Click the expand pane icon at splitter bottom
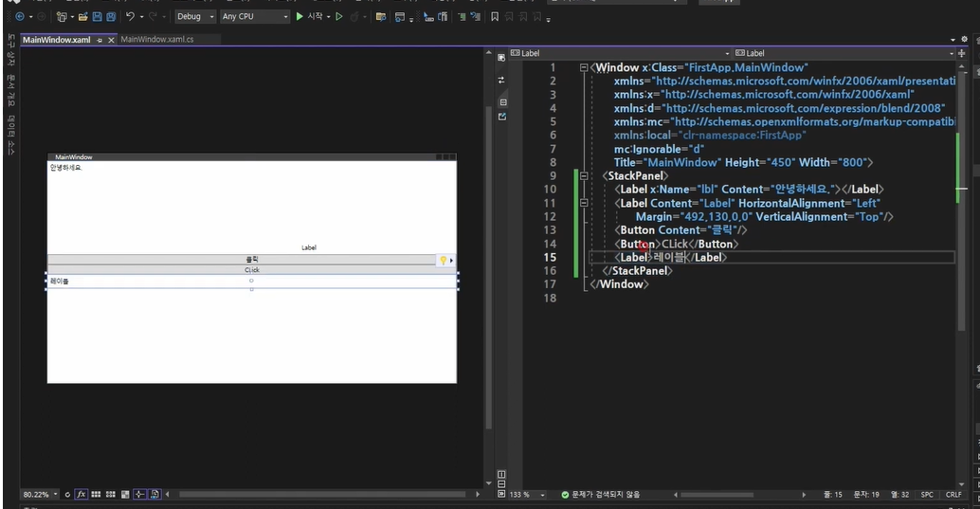Image resolution: width=980 pixels, height=509 pixels. [501, 494]
